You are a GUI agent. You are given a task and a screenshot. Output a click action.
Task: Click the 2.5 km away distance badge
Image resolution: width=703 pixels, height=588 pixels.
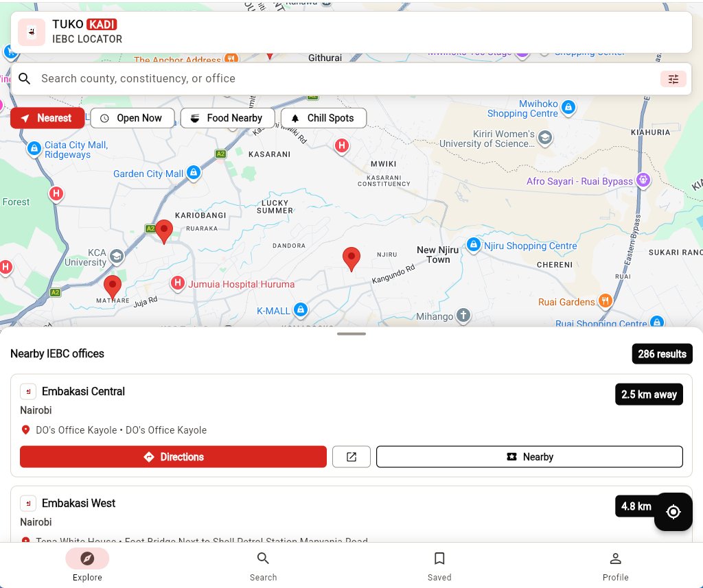649,395
